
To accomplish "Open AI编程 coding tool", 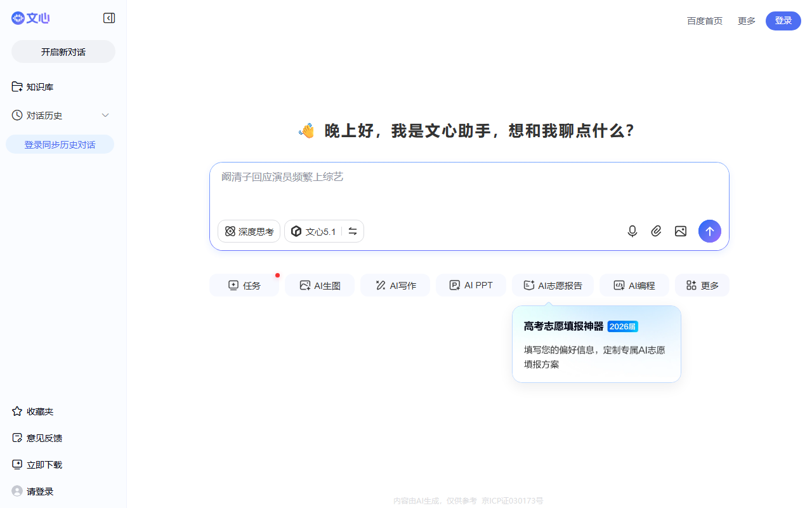I will [x=634, y=285].
